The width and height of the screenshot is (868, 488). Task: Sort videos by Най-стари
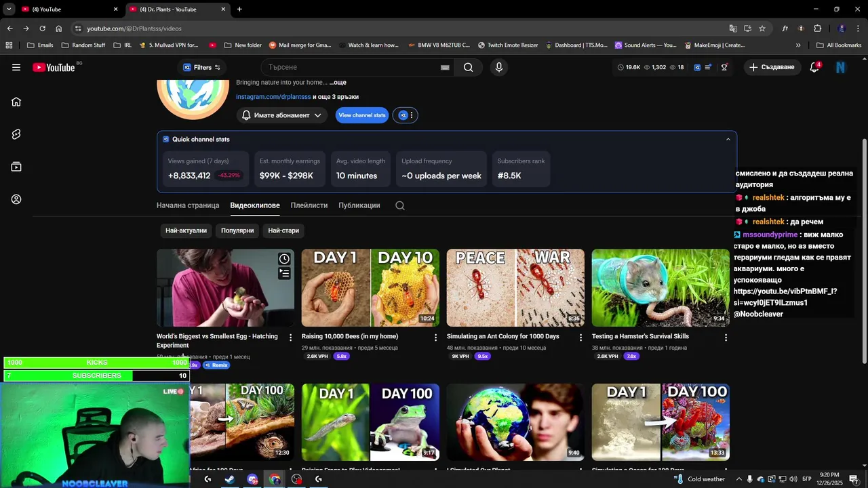[283, 230]
